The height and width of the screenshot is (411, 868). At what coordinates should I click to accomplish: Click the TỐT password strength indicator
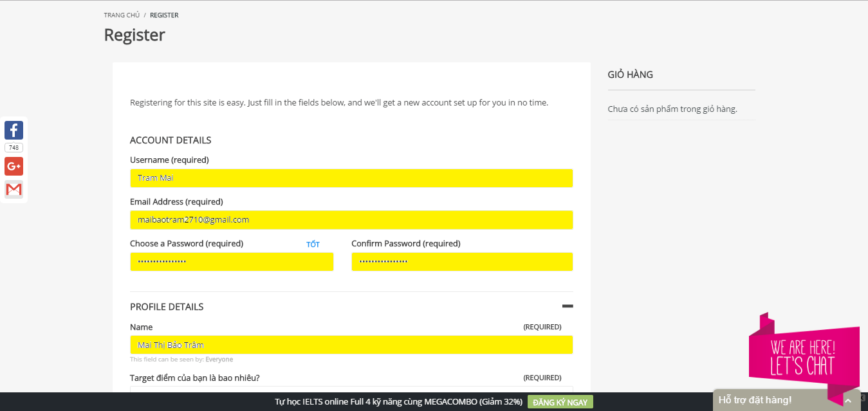tap(313, 244)
